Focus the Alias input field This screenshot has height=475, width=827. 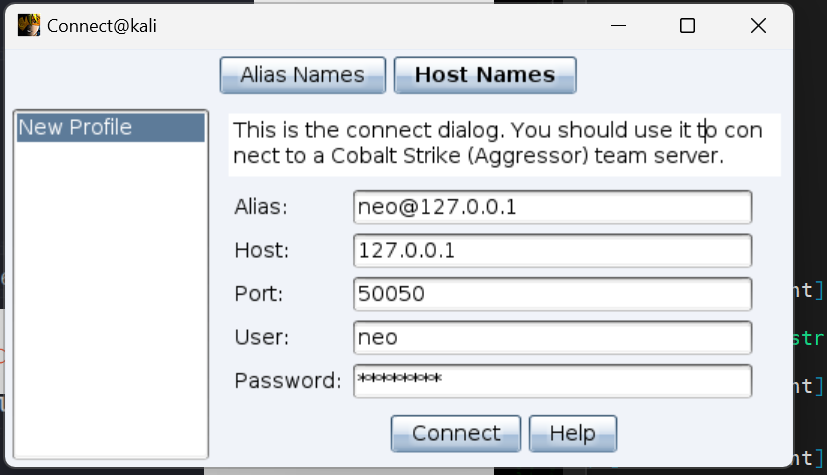point(551,207)
